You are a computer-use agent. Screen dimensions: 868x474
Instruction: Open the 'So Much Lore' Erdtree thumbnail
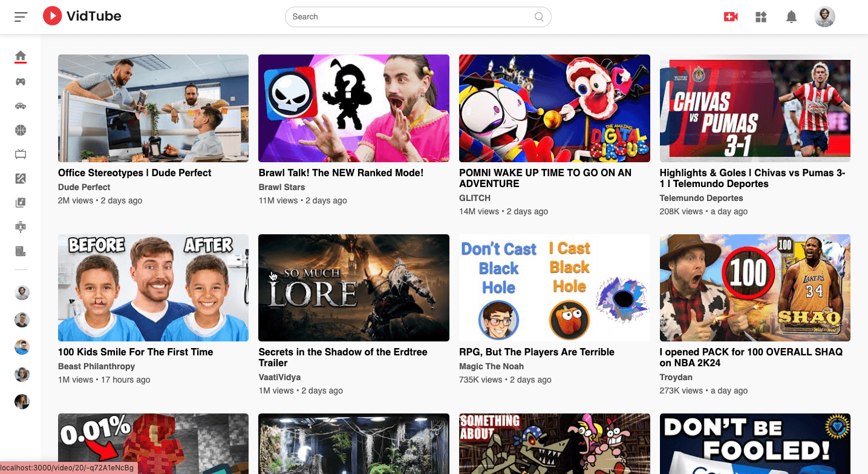pyautogui.click(x=353, y=288)
